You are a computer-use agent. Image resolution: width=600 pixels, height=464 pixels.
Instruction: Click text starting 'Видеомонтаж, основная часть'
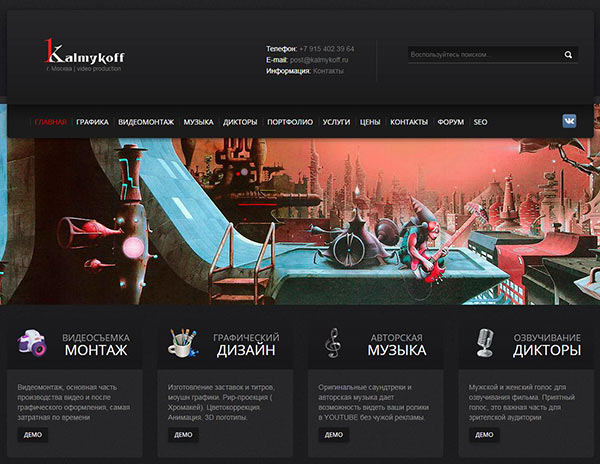pos(73,402)
